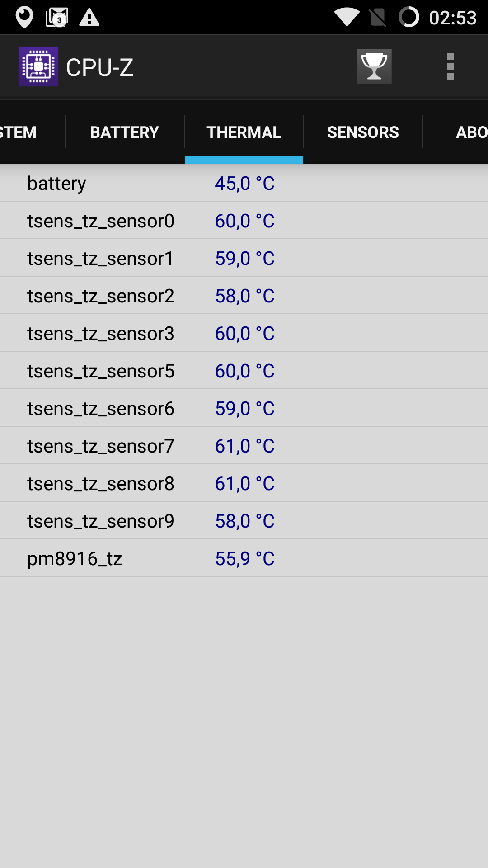The image size is (488, 868).
Task: Switch to the Battery tab
Action: click(x=124, y=132)
